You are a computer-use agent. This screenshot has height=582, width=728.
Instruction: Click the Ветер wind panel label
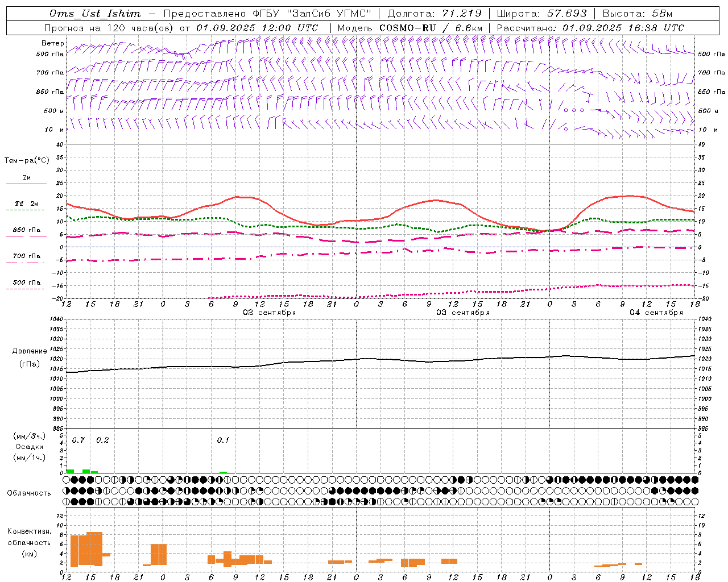tap(53, 43)
